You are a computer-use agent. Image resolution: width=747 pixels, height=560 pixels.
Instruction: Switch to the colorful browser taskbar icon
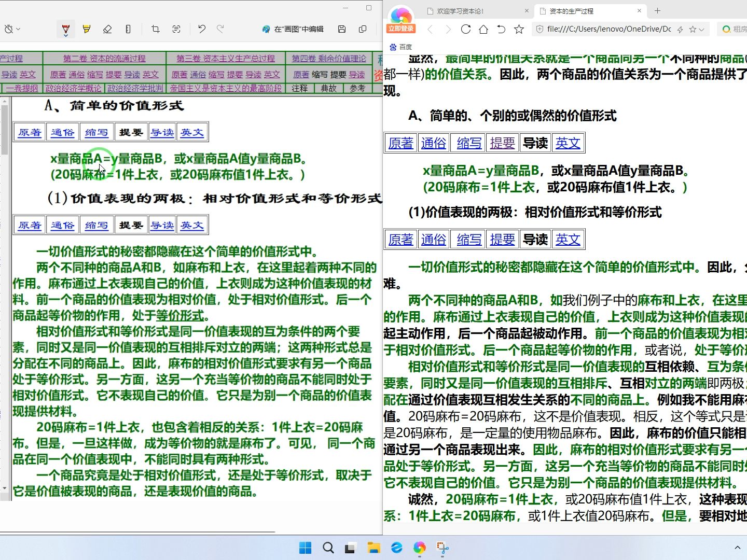click(420, 548)
